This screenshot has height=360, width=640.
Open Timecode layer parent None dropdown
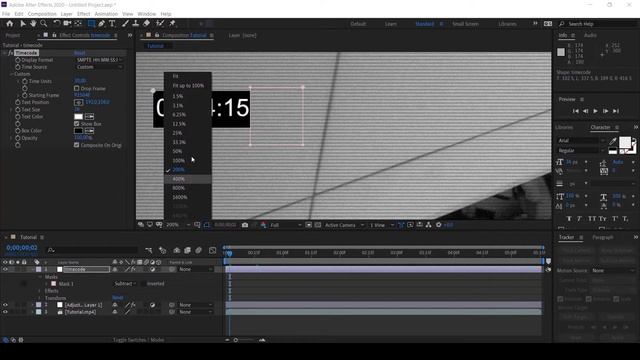pyautogui.click(x=196, y=269)
